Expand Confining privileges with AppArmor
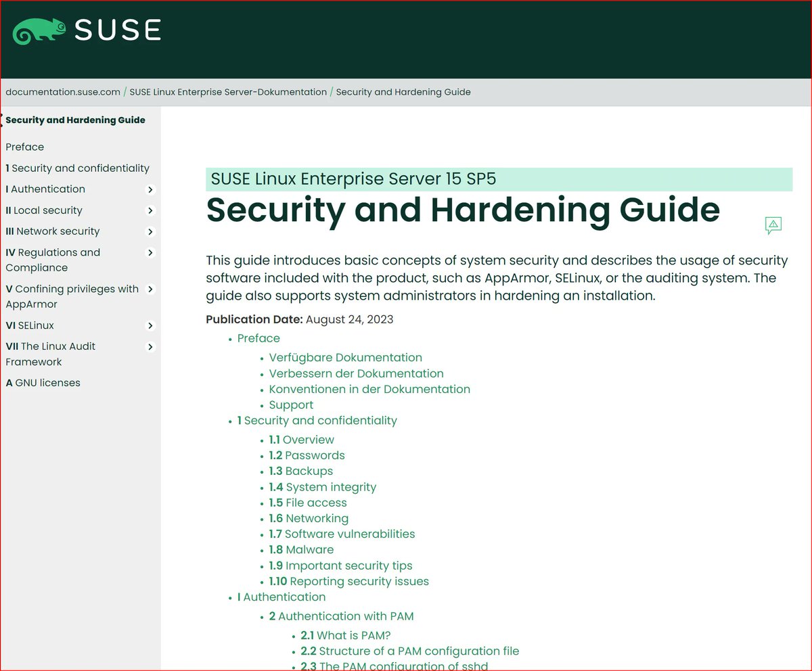 (x=150, y=290)
